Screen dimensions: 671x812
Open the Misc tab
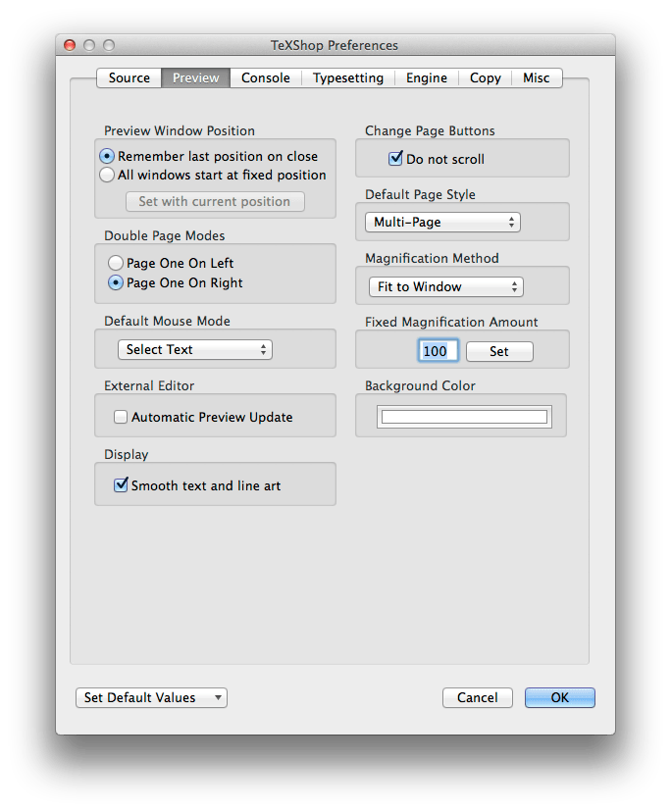click(537, 77)
